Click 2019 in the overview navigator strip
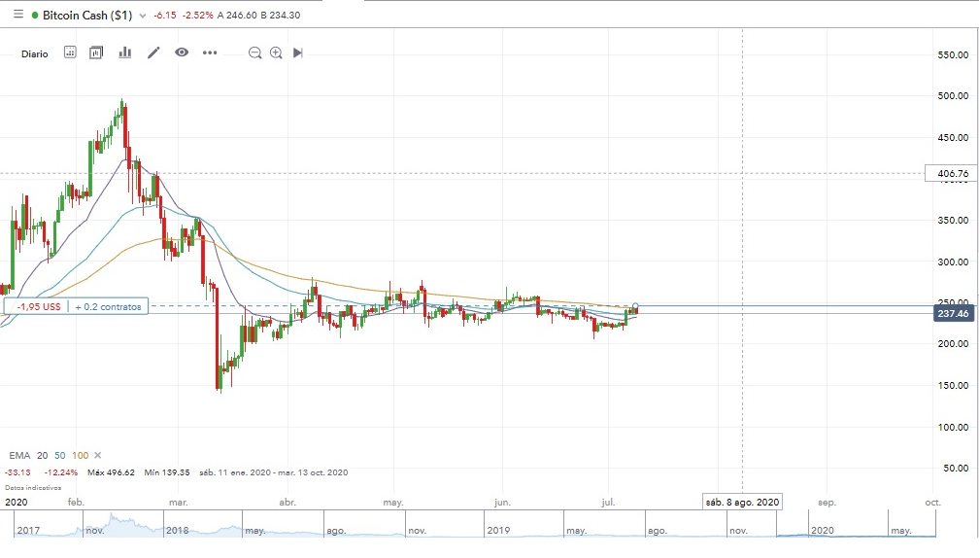The width and height of the screenshot is (980, 558). click(498, 530)
